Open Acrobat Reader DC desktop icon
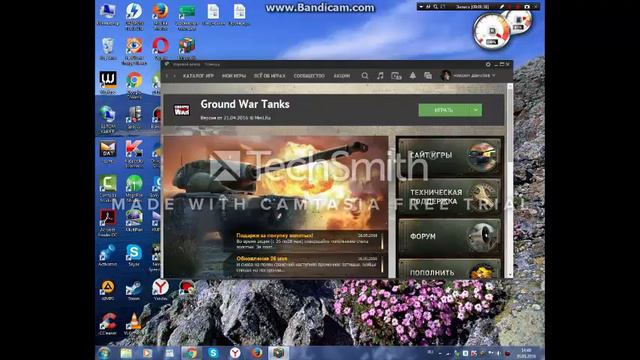640x360 pixels. click(x=108, y=223)
